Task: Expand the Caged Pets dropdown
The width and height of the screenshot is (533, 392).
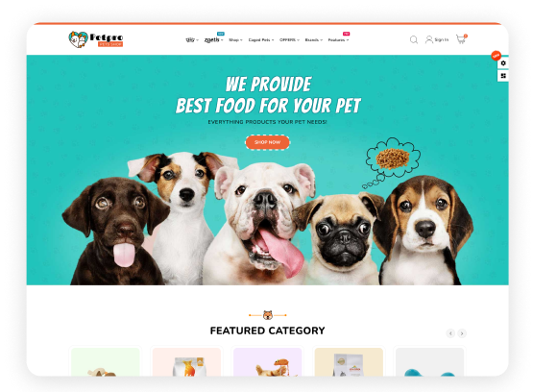Action: click(x=261, y=39)
